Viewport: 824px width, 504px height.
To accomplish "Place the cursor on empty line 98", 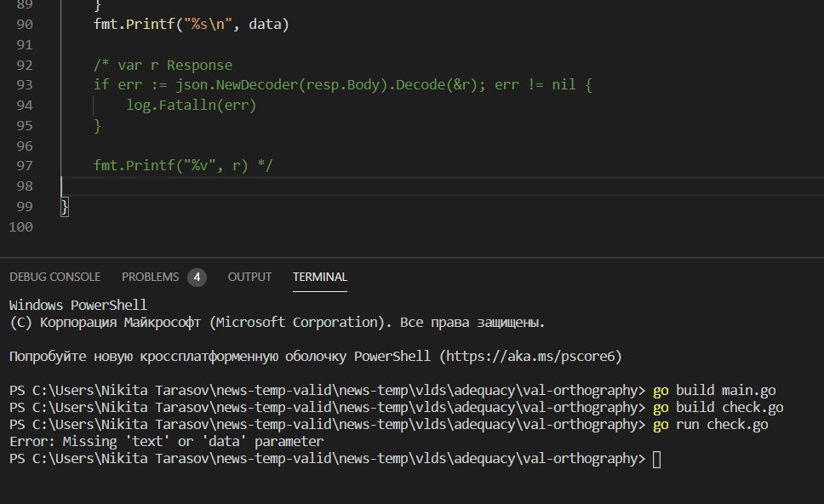I will (x=255, y=186).
